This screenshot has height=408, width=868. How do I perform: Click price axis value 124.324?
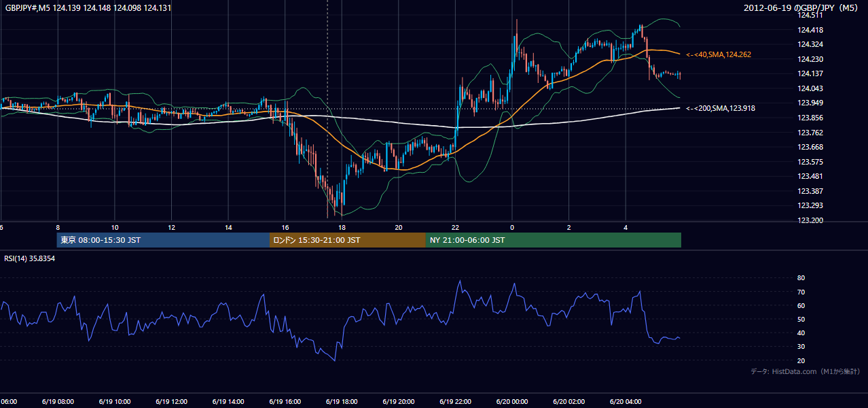coord(810,44)
